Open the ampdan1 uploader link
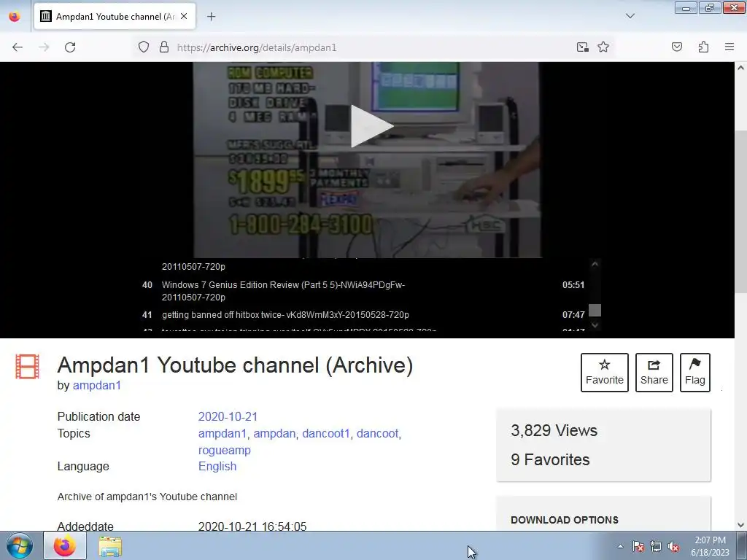The image size is (747, 560). point(97,385)
